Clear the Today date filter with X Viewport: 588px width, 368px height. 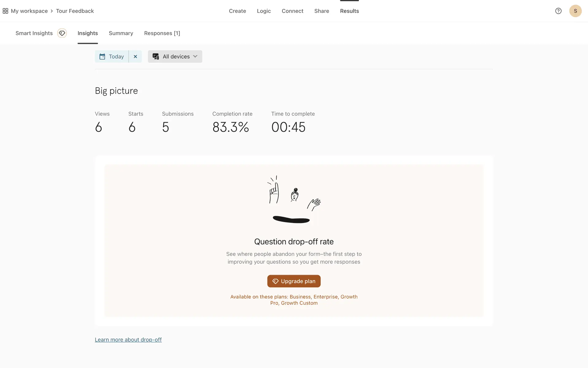tap(135, 57)
